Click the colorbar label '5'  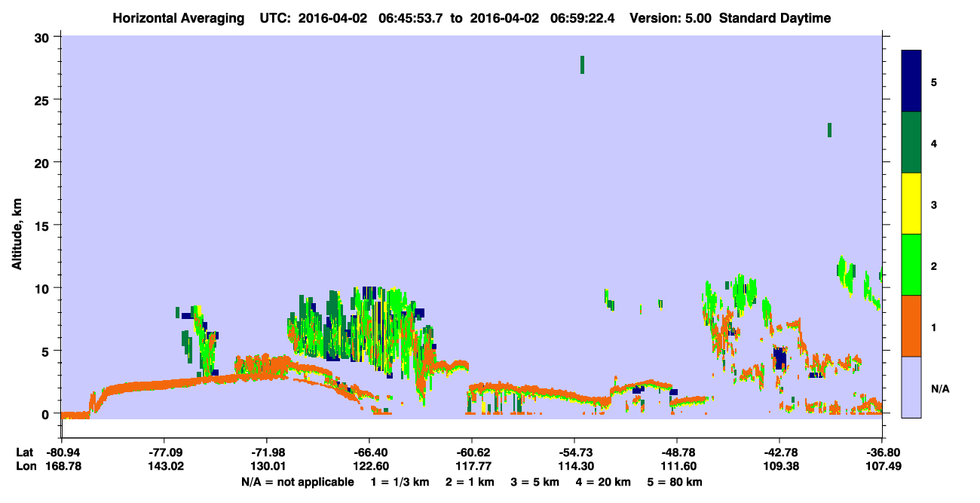tap(934, 81)
